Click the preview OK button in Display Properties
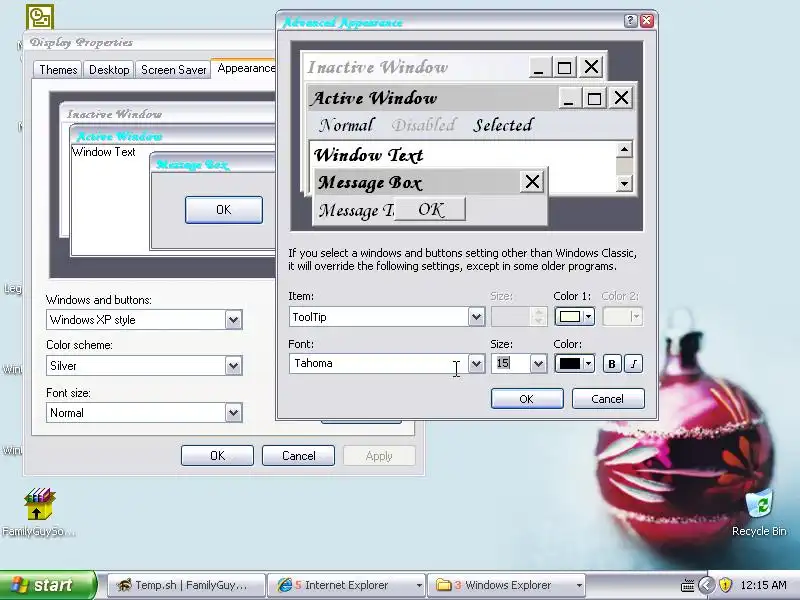This screenshot has width=800, height=600. [224, 210]
